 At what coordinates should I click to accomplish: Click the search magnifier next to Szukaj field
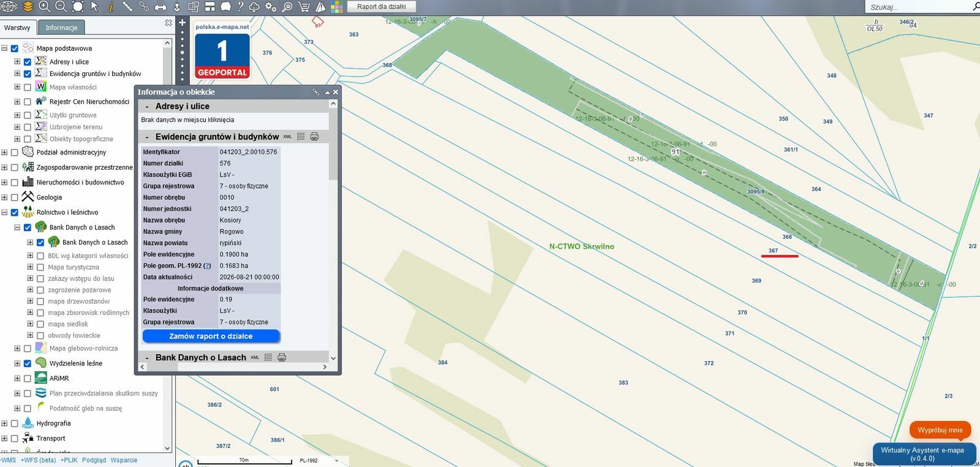coord(976,7)
